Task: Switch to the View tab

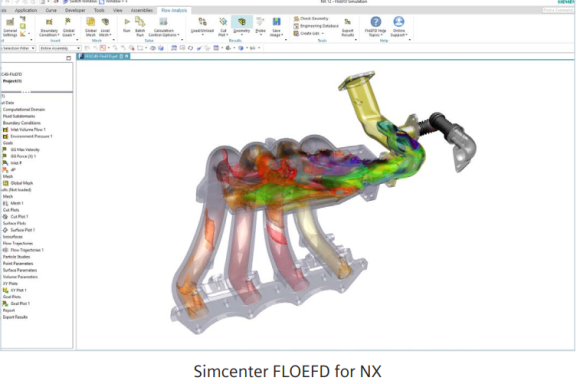Action: (x=118, y=10)
